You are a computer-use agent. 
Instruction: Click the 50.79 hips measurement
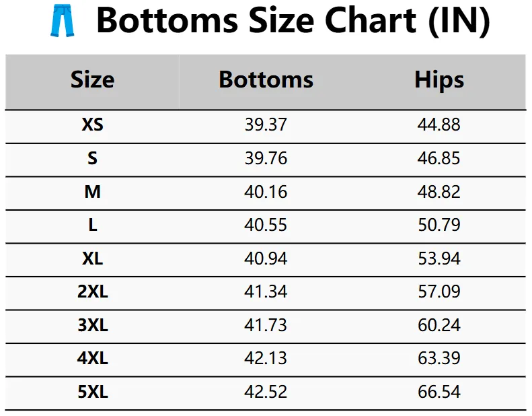pos(439,226)
